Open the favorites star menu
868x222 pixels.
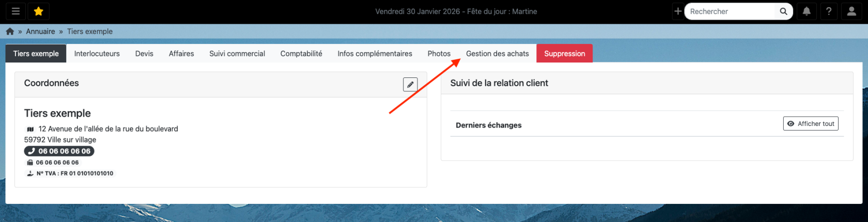pos(38,11)
